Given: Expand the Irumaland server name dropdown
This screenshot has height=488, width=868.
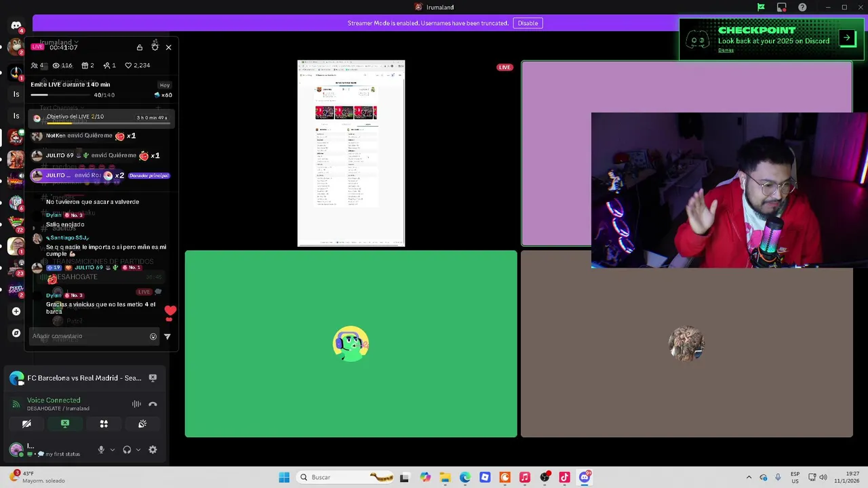Looking at the screenshot, I should [59, 42].
